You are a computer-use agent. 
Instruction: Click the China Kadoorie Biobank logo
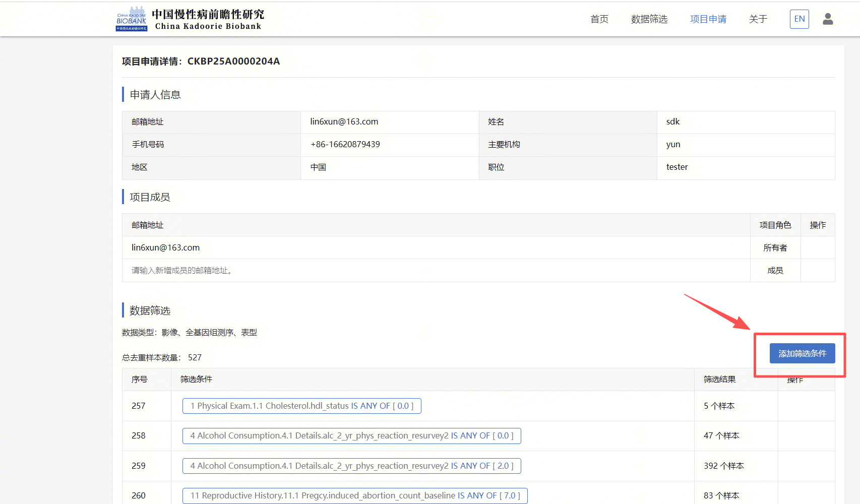[190, 19]
